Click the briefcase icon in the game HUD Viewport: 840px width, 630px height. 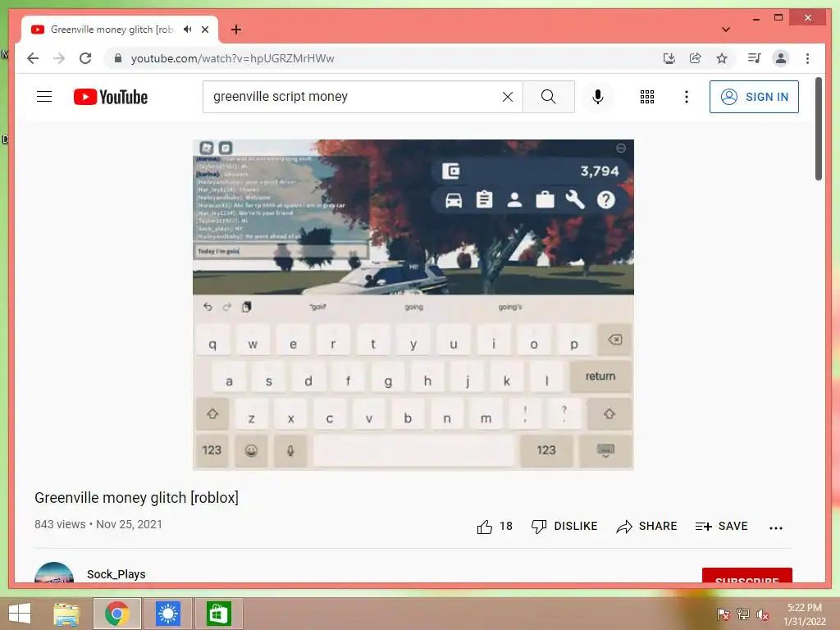545,200
